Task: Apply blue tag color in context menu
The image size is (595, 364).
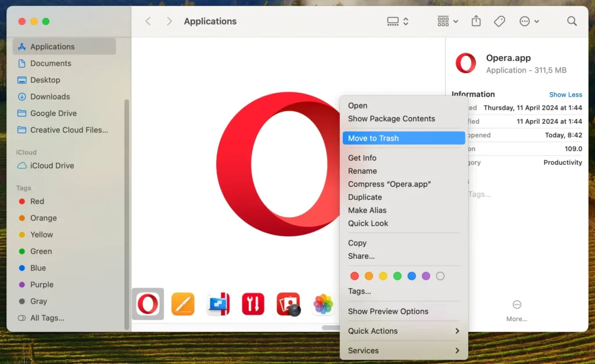Action: coord(412,276)
